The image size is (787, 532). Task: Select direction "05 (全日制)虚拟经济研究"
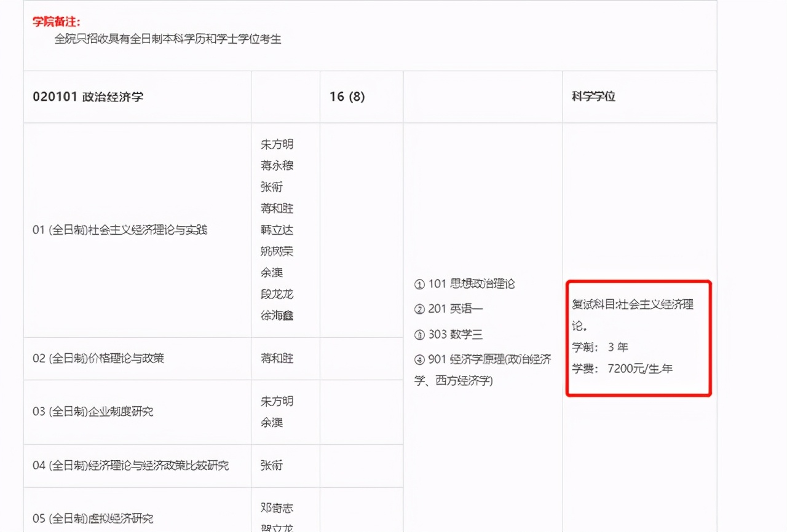pyautogui.click(x=93, y=518)
